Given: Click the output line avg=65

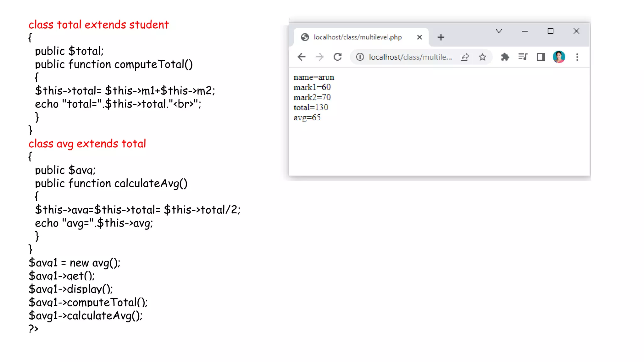Looking at the screenshot, I should [x=307, y=118].
